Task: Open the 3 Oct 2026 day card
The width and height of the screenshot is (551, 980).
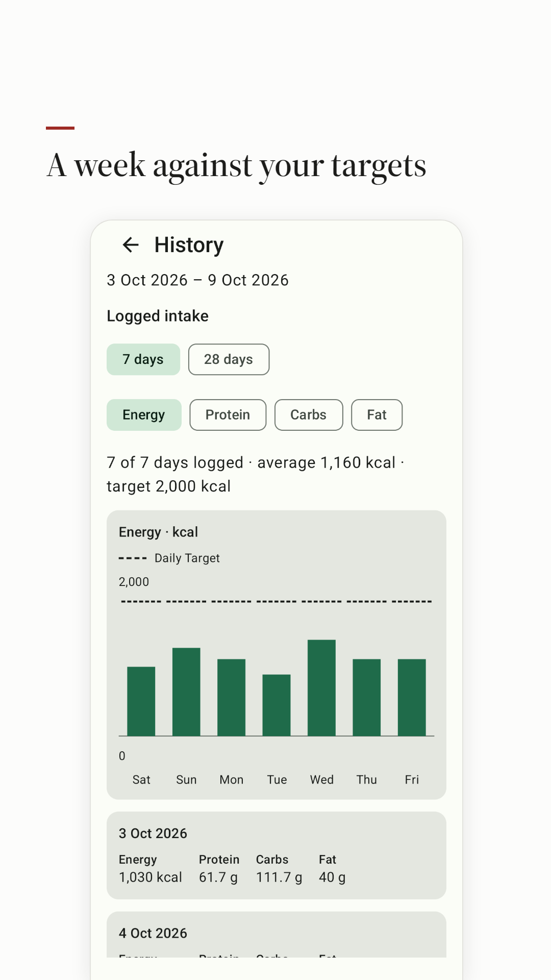Action: [277, 855]
